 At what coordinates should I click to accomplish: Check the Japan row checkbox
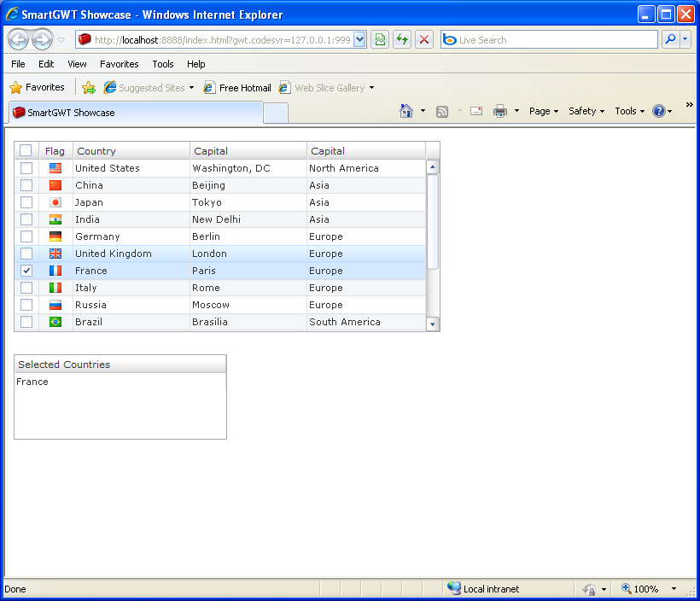[26, 202]
